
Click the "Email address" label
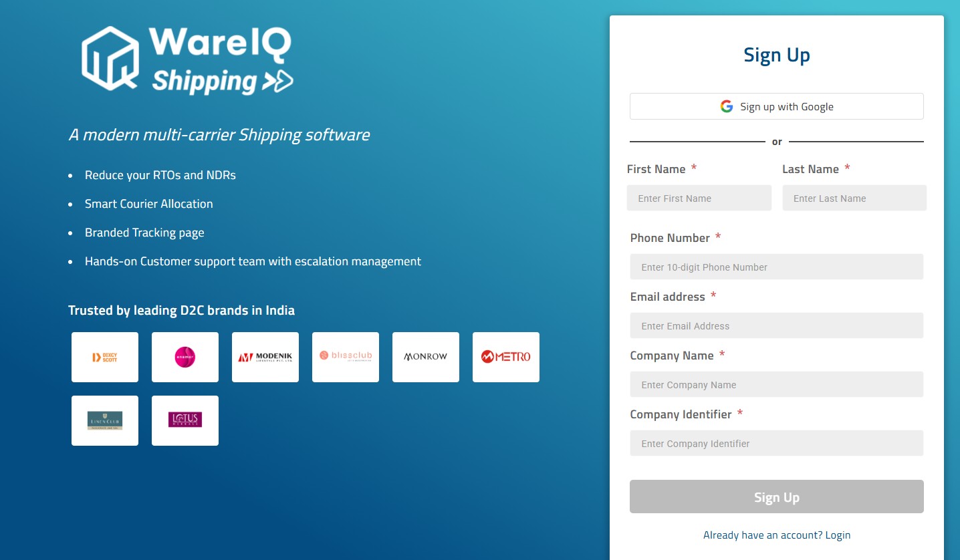pyautogui.click(x=667, y=297)
